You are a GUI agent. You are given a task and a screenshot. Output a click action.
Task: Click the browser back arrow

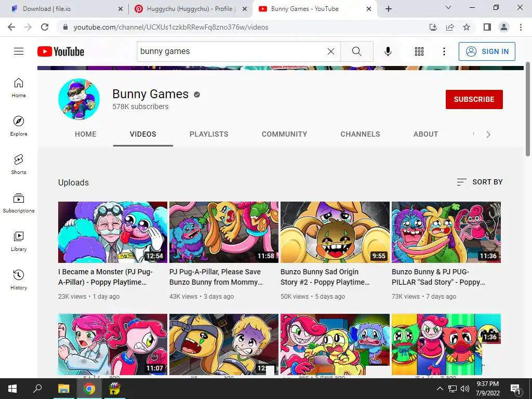coord(11,27)
